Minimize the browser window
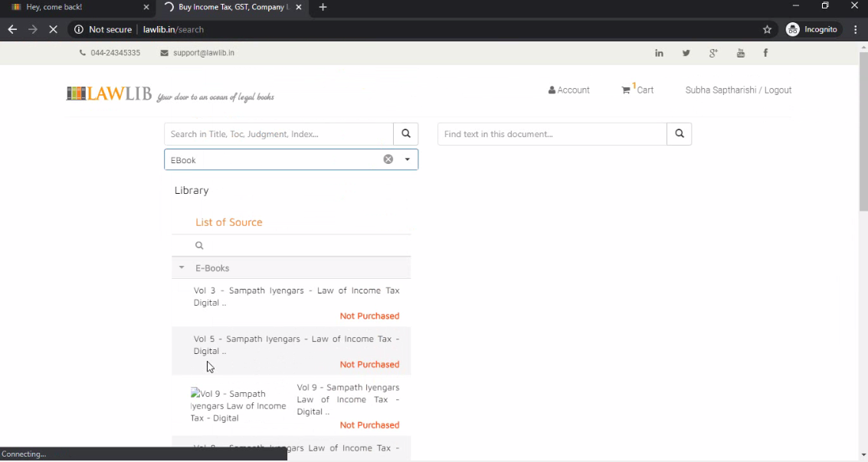This screenshot has width=868, height=462. [x=795, y=6]
